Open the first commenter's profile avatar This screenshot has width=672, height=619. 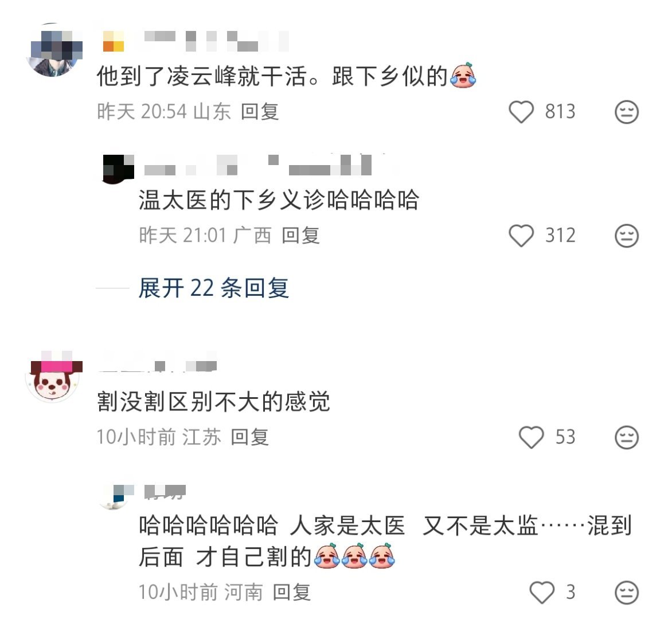pyautogui.click(x=54, y=50)
